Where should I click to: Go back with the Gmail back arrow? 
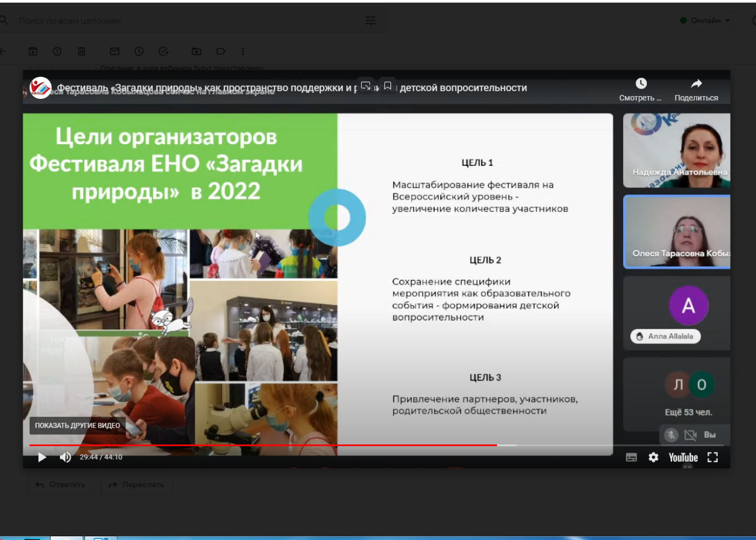[x=3, y=51]
